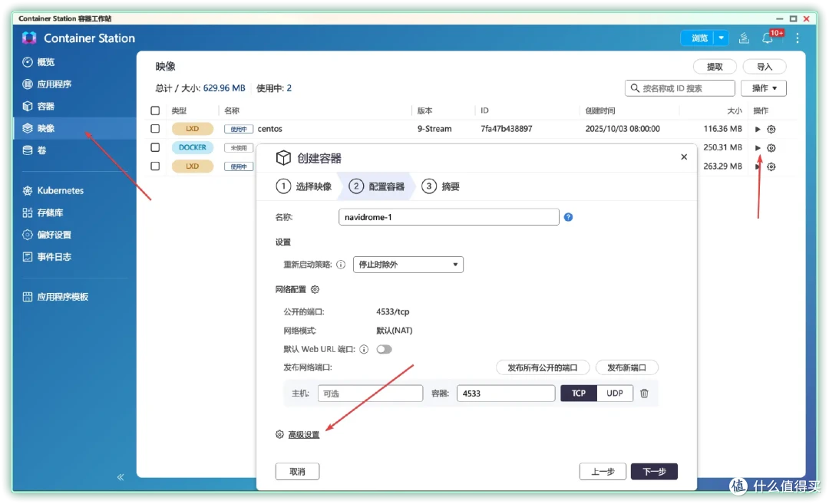
Task: Open 偏好设置 preferences
Action: [47, 235]
